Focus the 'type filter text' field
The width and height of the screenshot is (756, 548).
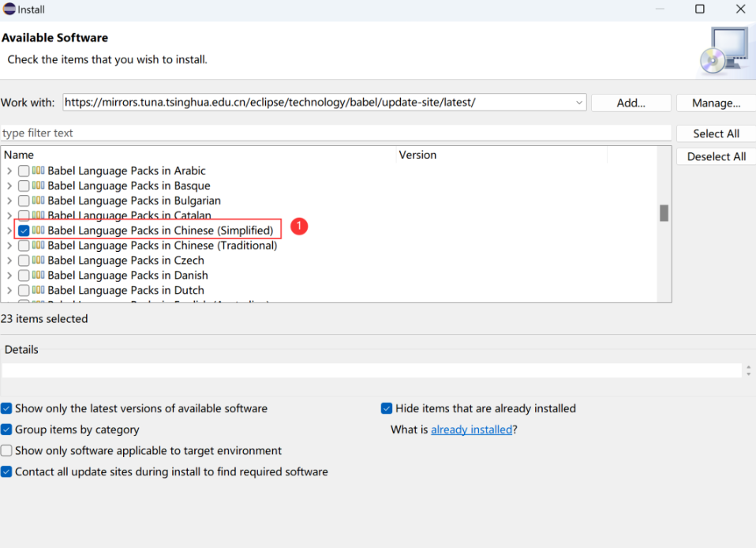point(335,133)
